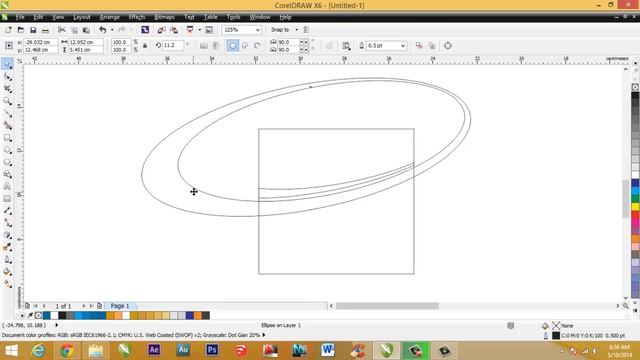Click the Save icon in the toolbar
Image resolution: width=640 pixels, height=360 pixels.
click(x=33, y=30)
